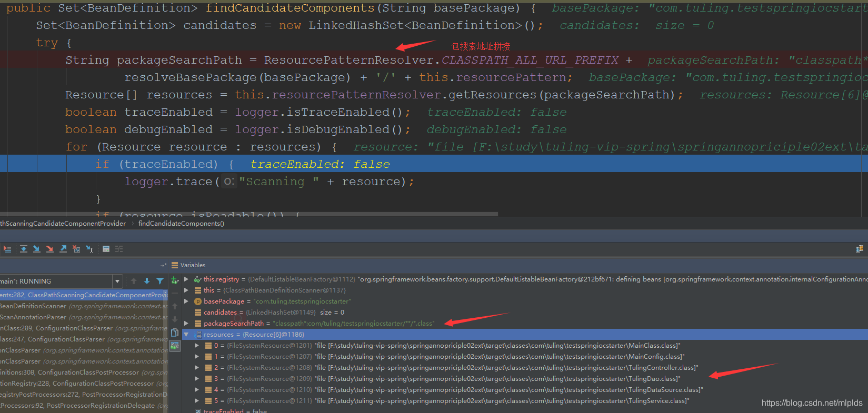
Task: Expand resources element 0 MainClass.class
Action: coord(196,346)
